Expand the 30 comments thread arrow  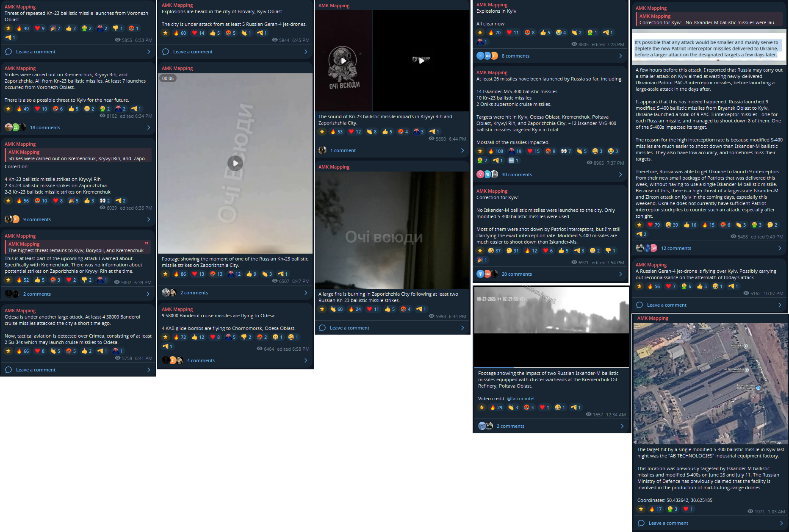[620, 175]
